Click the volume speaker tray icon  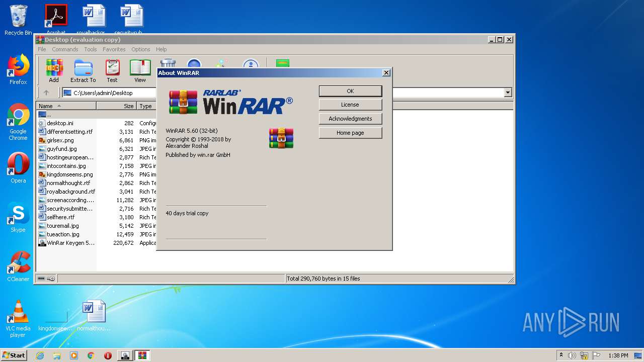[572, 355]
